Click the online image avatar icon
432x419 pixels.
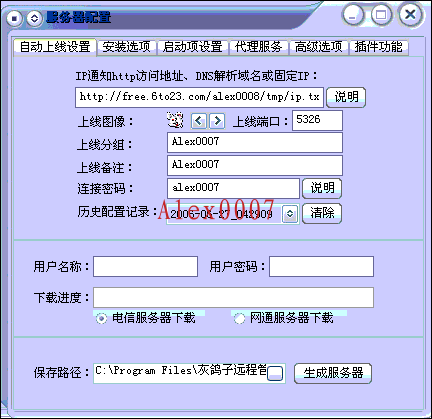click(175, 120)
